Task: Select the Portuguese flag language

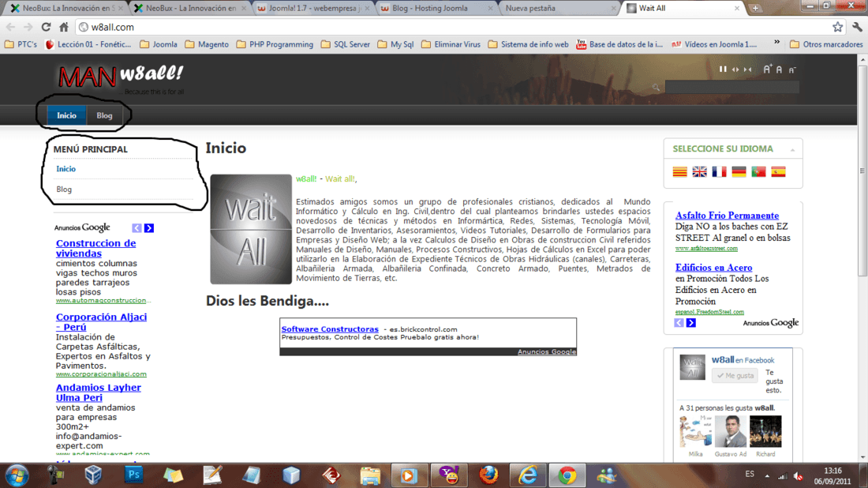Action: pyautogui.click(x=758, y=171)
